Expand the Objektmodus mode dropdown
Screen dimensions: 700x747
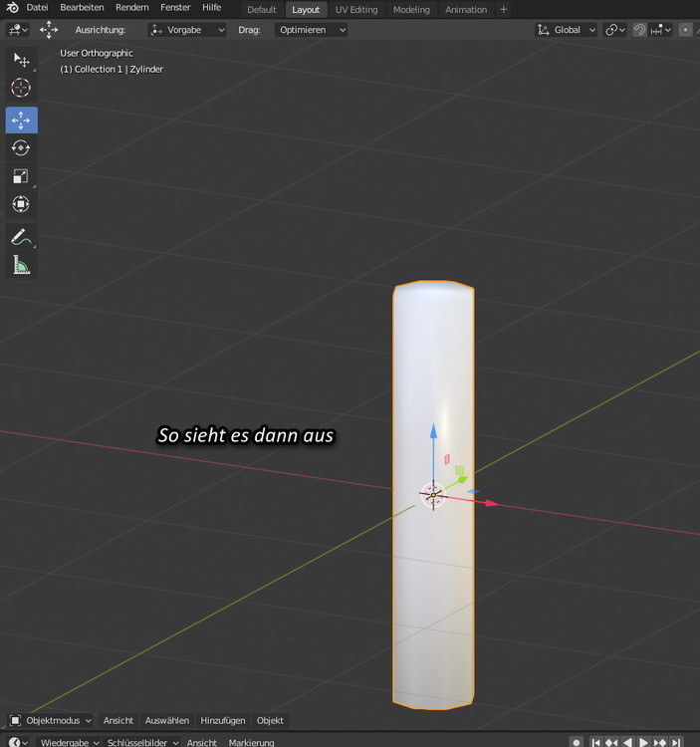tap(51, 720)
